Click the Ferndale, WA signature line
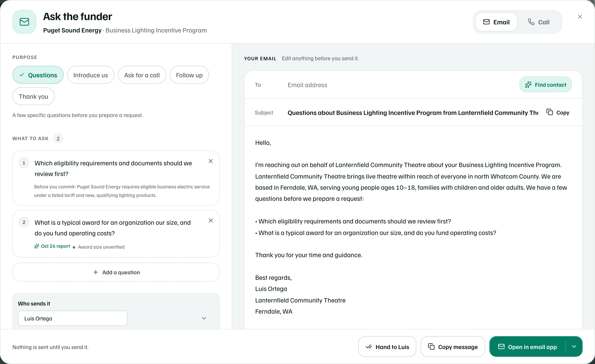This screenshot has height=364, width=595. [x=274, y=311]
